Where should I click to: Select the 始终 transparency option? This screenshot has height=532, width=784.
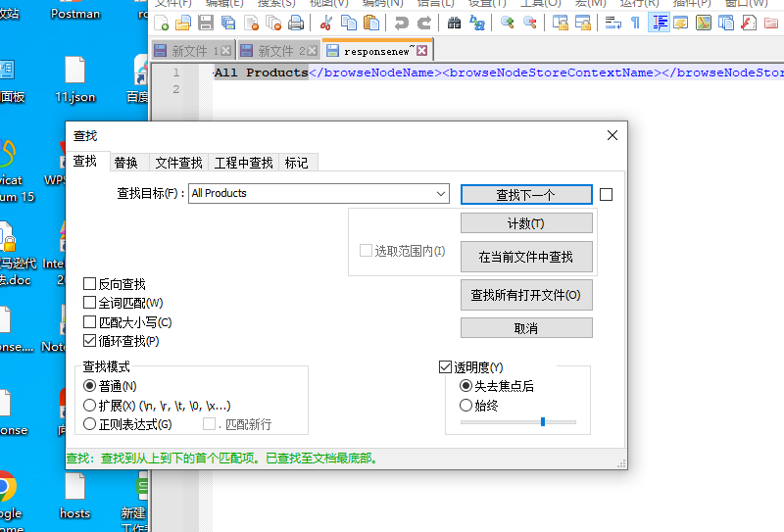465,405
